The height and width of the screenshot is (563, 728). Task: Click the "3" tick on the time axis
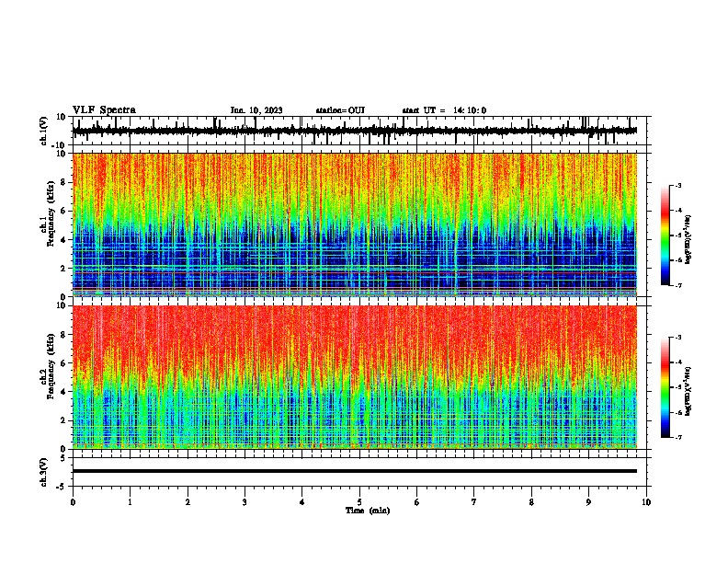pos(245,502)
